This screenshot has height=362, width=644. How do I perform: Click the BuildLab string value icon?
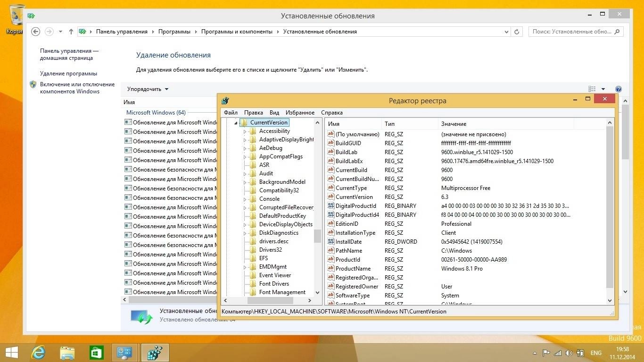click(330, 152)
